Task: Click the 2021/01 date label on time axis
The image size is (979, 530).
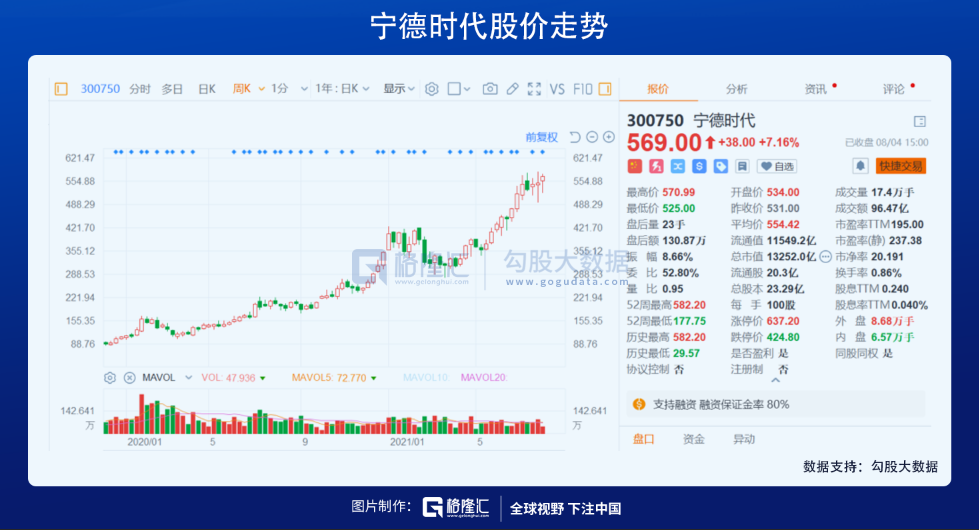Action: [407, 442]
